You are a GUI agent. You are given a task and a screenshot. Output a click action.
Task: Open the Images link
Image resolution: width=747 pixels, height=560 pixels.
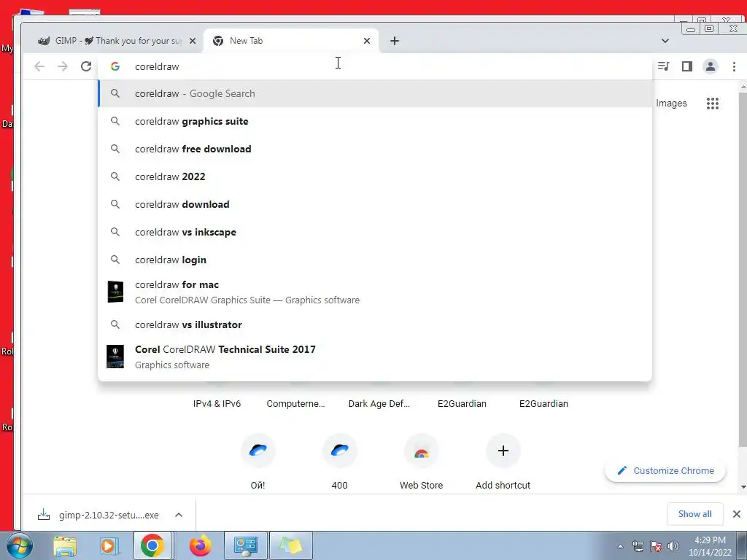[671, 104]
